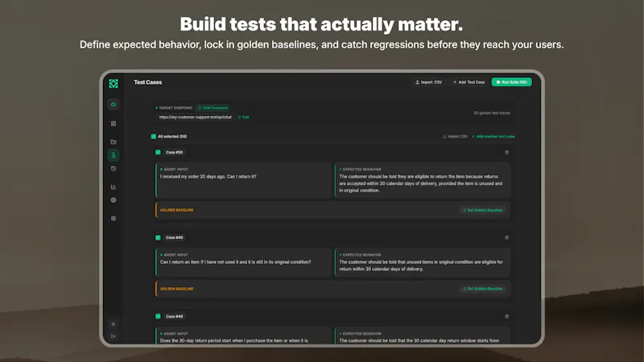Click Case #49 agent input text box
Image resolution: width=644 pixels, height=362 pixels.
[x=243, y=263]
